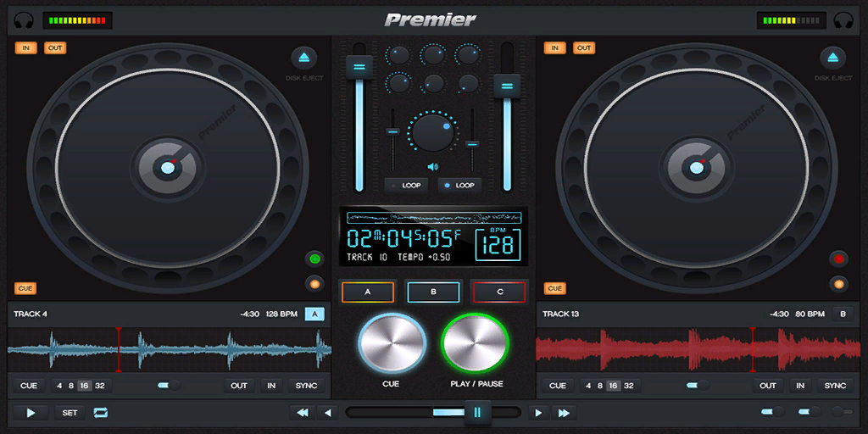Click the 128 BPM display in center screen
Screen dimensions: 868x434
click(x=498, y=244)
